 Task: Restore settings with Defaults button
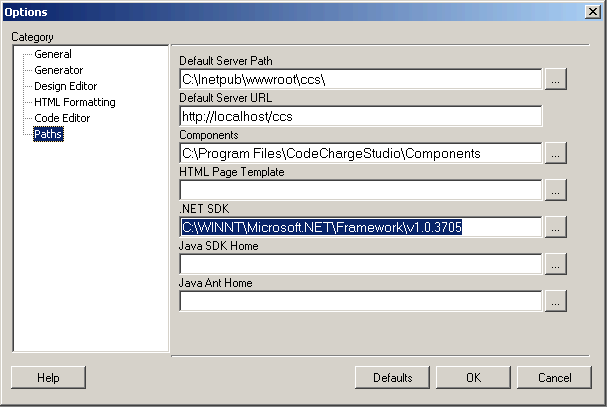[393, 378]
